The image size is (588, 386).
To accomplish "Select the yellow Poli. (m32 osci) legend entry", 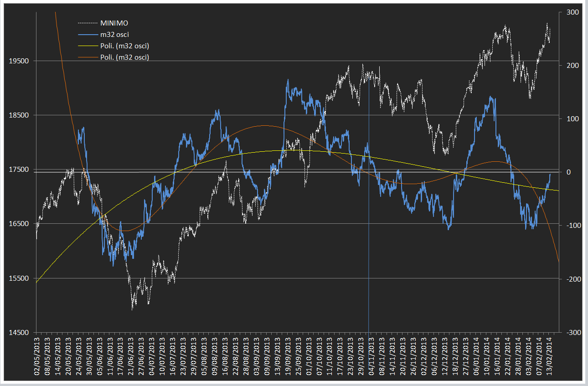I will [x=113, y=46].
